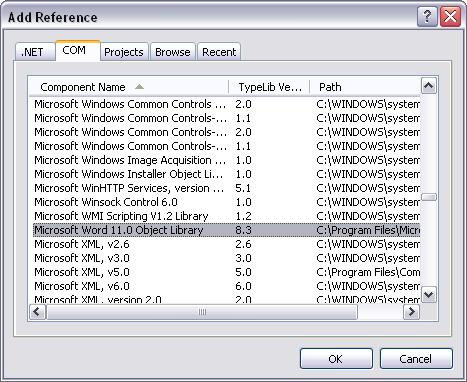The image size is (467, 382).
Task: Close the Add Reference dialog
Action: click(x=450, y=17)
